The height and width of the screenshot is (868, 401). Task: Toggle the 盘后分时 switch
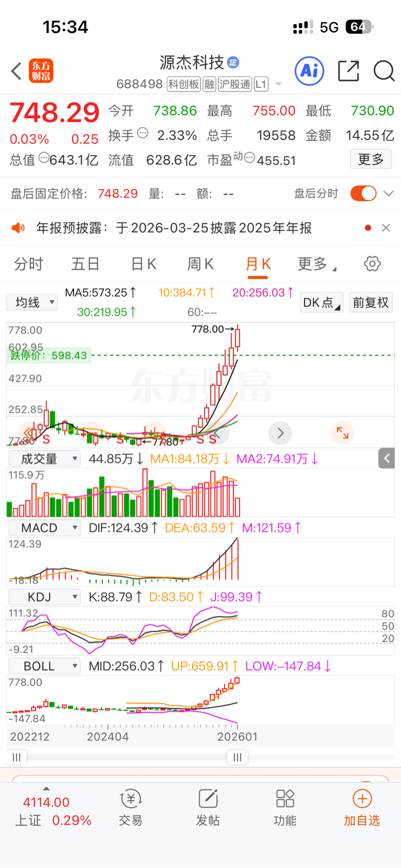click(363, 194)
